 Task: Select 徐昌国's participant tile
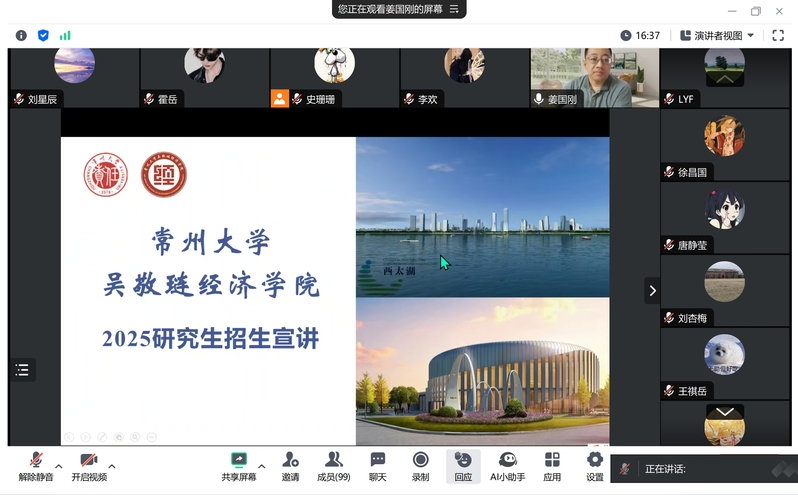click(x=725, y=145)
